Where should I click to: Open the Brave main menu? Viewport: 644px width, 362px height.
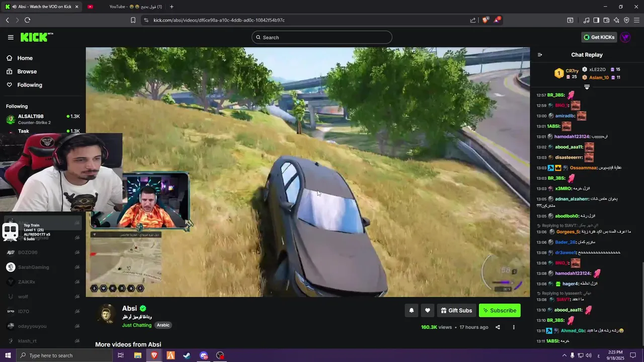pos(637,20)
